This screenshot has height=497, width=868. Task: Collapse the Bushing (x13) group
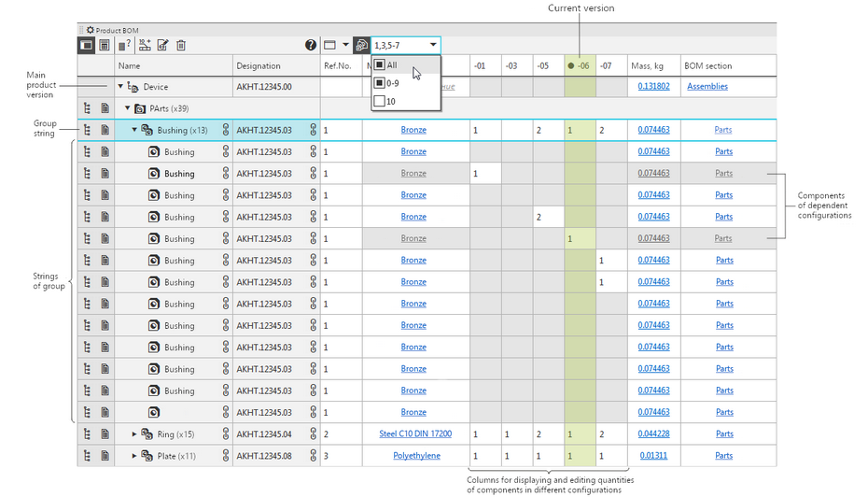pos(134,130)
